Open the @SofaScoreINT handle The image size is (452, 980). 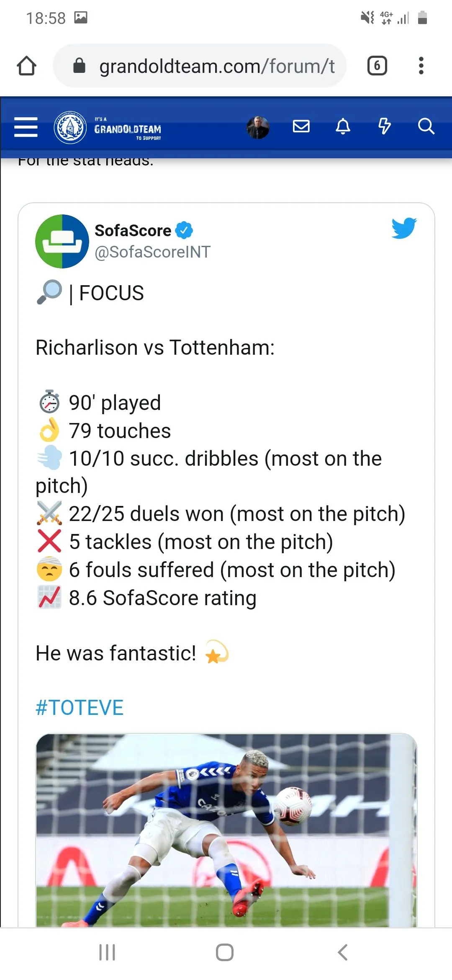click(x=152, y=252)
